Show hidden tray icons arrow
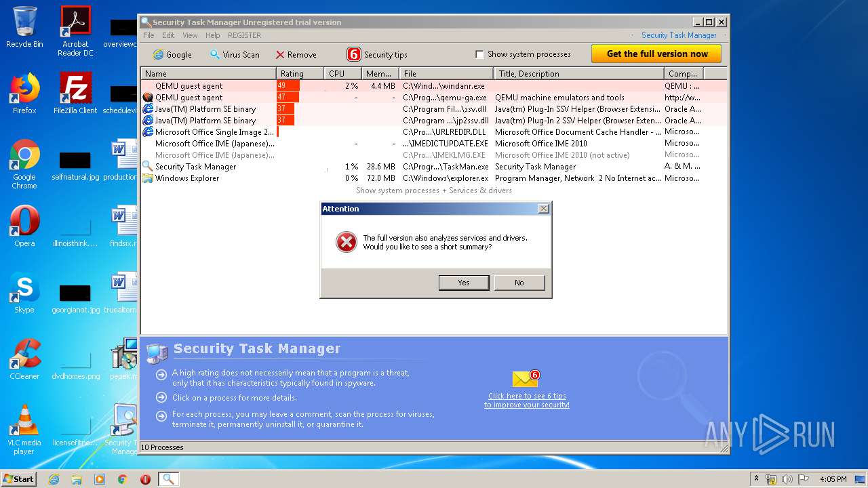The image size is (868, 488). point(756,479)
